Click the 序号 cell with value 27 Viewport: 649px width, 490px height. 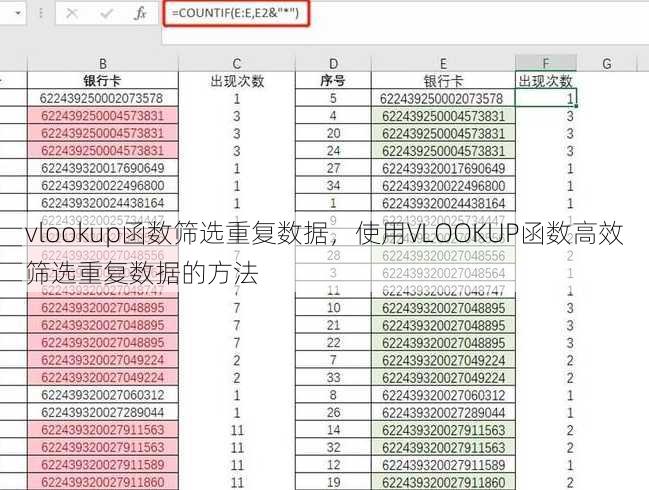pos(333,168)
